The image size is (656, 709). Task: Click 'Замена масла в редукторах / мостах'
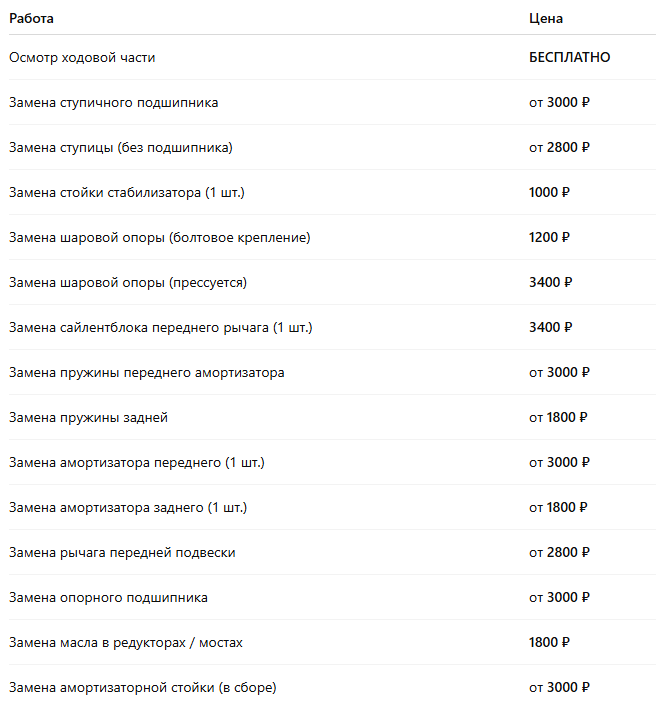[x=125, y=642]
